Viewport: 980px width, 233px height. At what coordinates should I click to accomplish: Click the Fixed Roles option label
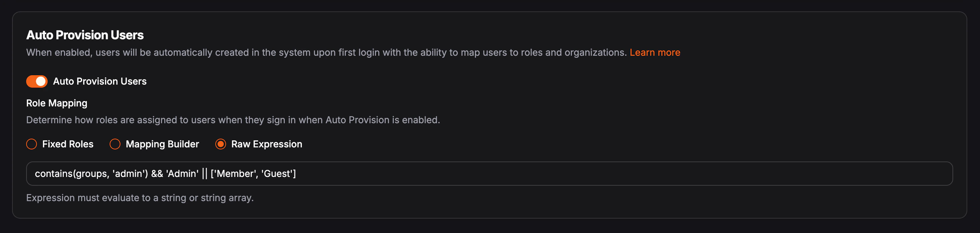pos(68,144)
